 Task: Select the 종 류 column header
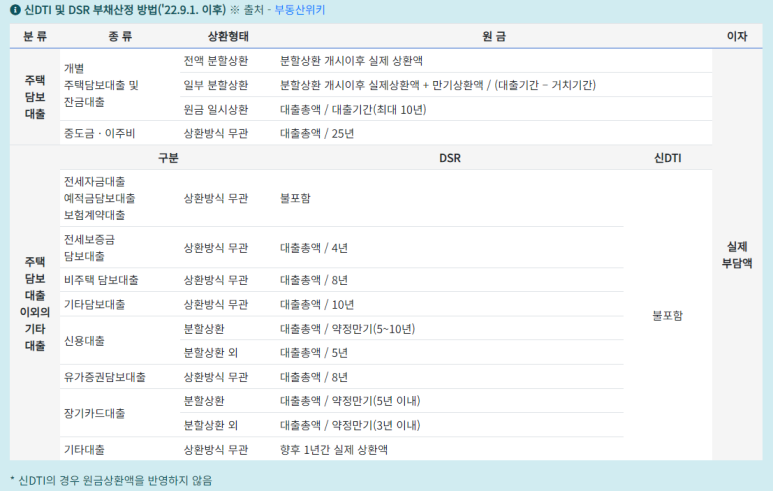coord(120,36)
